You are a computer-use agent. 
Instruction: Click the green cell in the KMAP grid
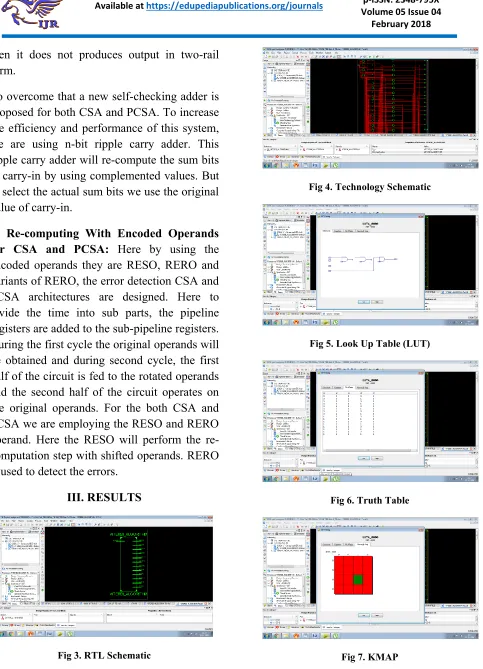tap(358, 579)
